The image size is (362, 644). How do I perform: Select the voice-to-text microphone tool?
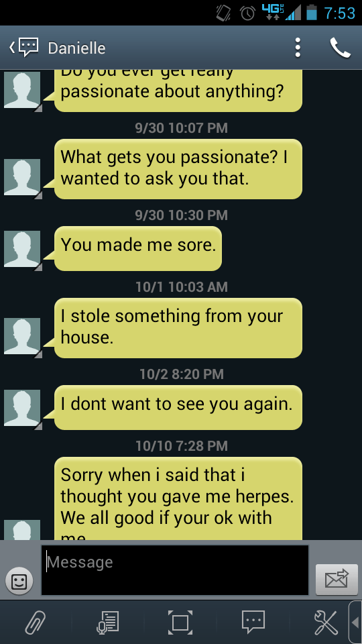[x=108, y=623]
